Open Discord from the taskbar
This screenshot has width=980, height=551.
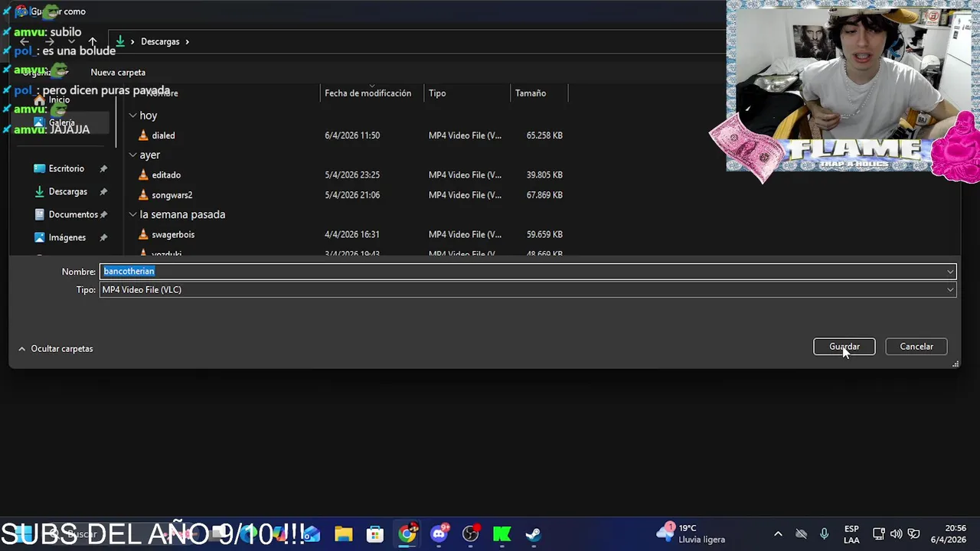(439, 534)
